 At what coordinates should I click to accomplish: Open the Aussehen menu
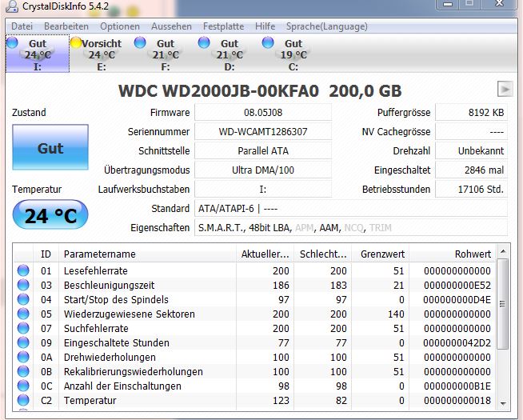[x=171, y=26]
